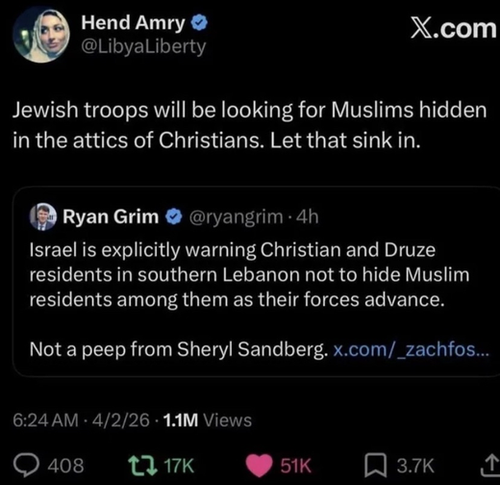
Task: Click the Ryan Grim display name
Action: tap(111, 217)
